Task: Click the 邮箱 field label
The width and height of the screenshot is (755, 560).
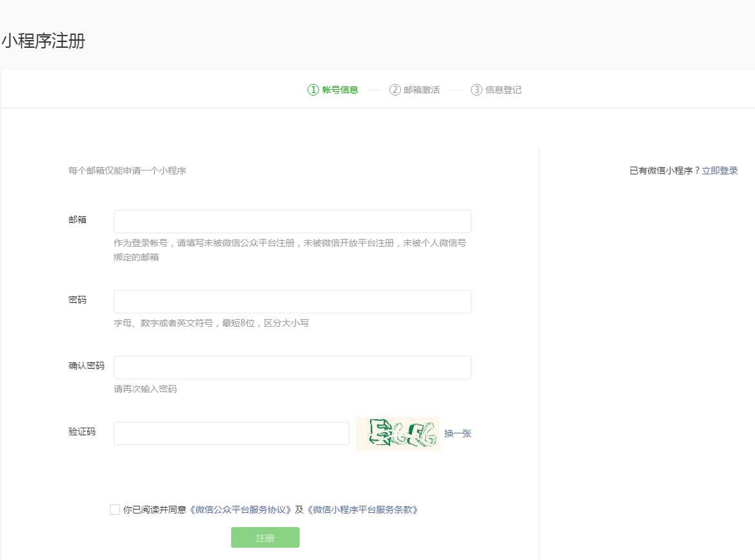Action: [x=78, y=220]
